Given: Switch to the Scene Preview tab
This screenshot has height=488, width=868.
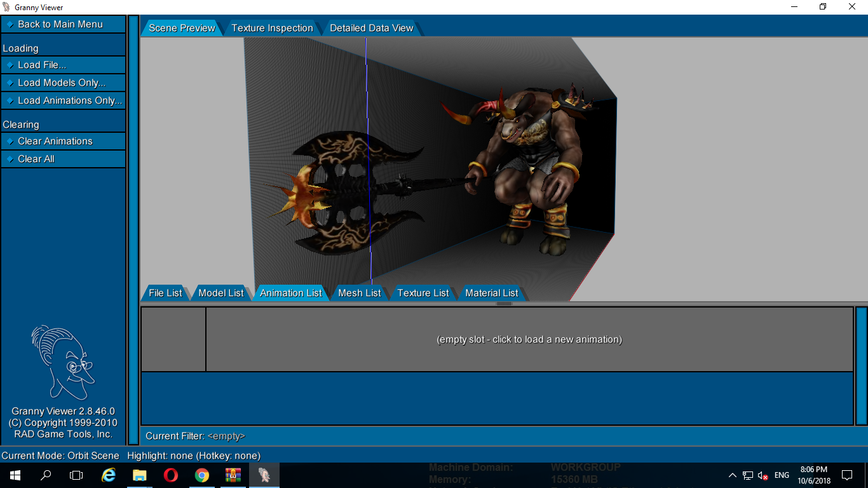Looking at the screenshot, I should tap(182, 28).
